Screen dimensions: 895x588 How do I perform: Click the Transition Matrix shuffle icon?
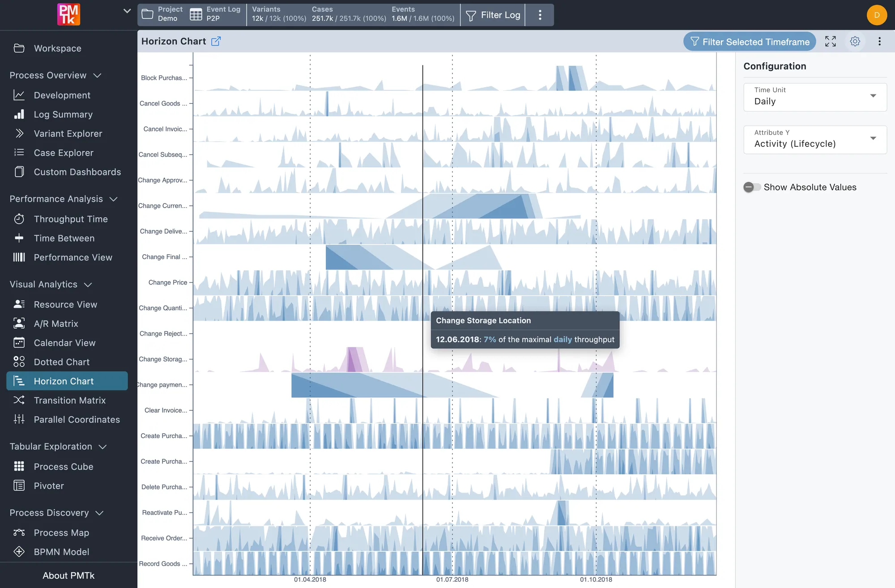click(x=19, y=400)
